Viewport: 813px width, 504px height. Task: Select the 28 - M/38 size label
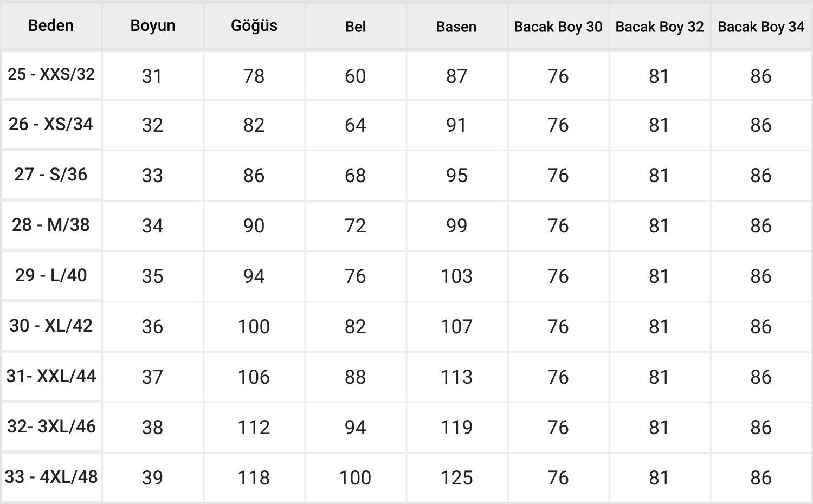51,225
